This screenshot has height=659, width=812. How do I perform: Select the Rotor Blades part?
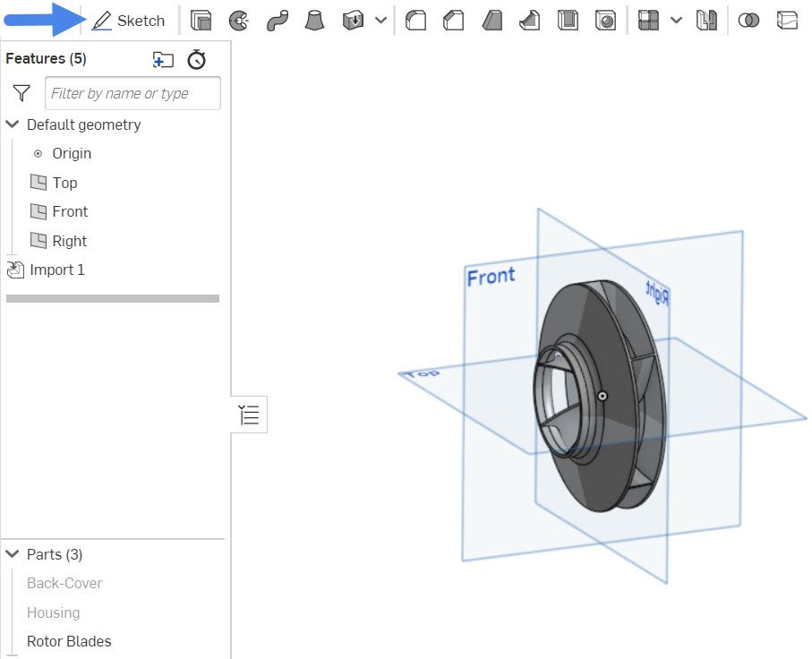(69, 641)
